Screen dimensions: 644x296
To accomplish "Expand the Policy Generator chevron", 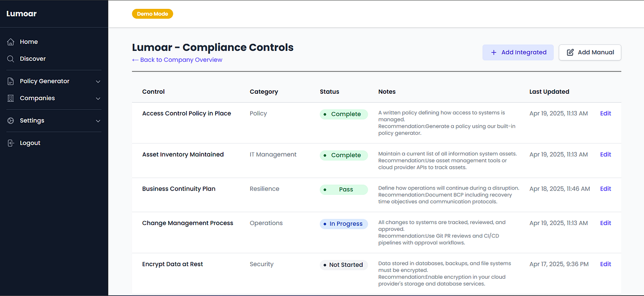I will [98, 81].
